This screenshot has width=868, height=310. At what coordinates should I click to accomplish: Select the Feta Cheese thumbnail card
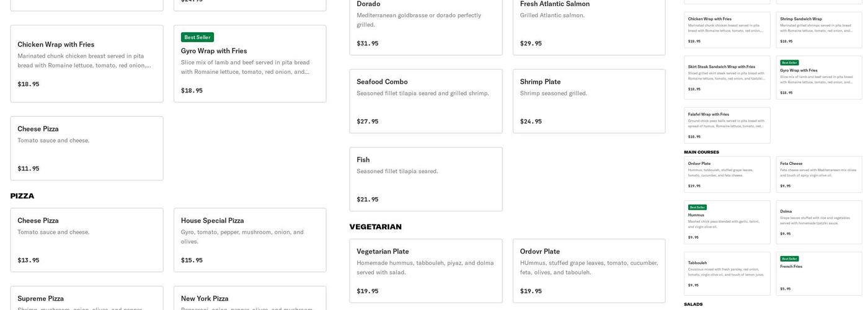pos(818,174)
